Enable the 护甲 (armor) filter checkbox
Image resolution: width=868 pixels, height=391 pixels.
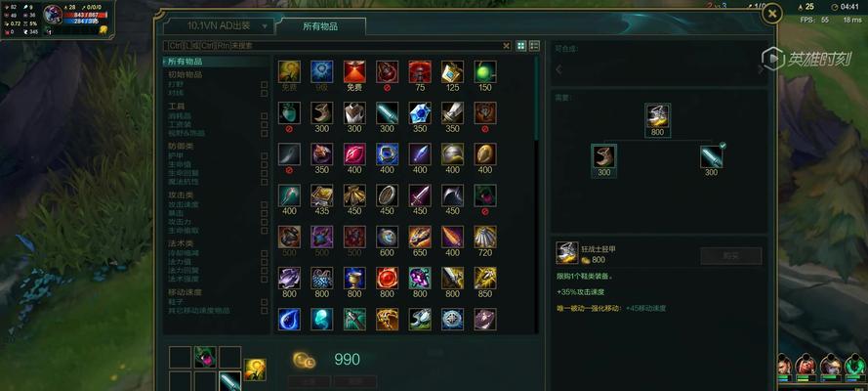[x=264, y=156]
